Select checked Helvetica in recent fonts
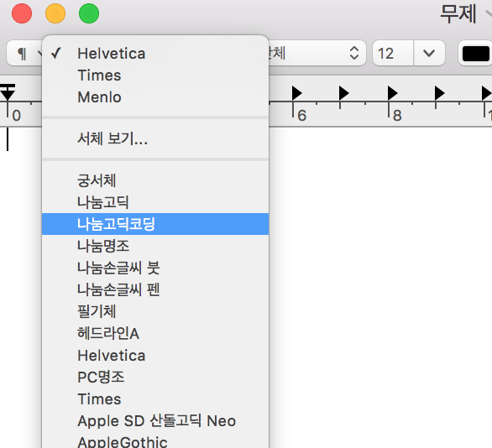Image resolution: width=492 pixels, height=448 pixels. pyautogui.click(x=155, y=54)
